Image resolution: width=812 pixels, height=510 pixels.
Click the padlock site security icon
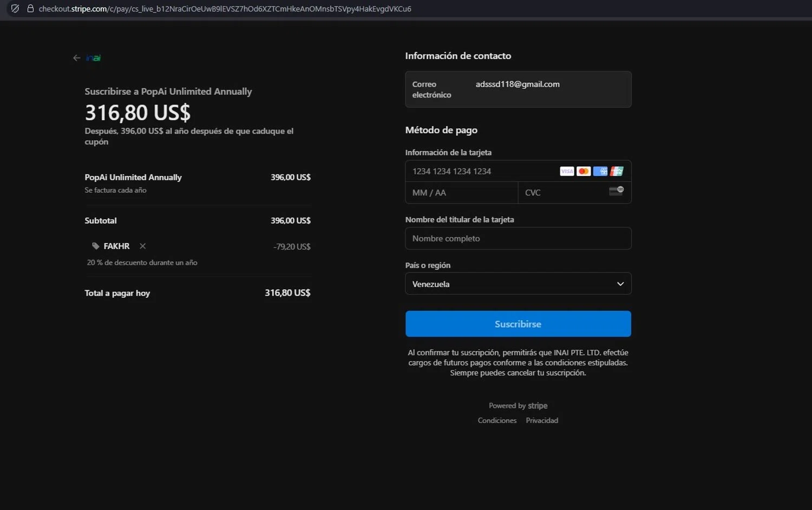pyautogui.click(x=30, y=9)
